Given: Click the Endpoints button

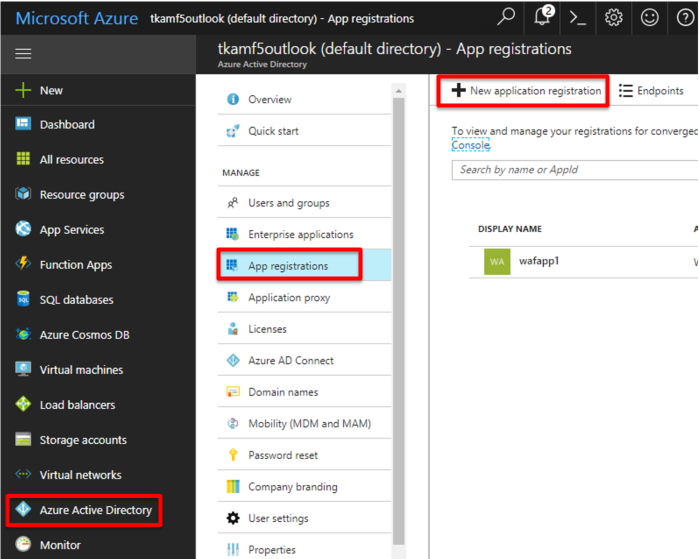Looking at the screenshot, I should [x=651, y=91].
